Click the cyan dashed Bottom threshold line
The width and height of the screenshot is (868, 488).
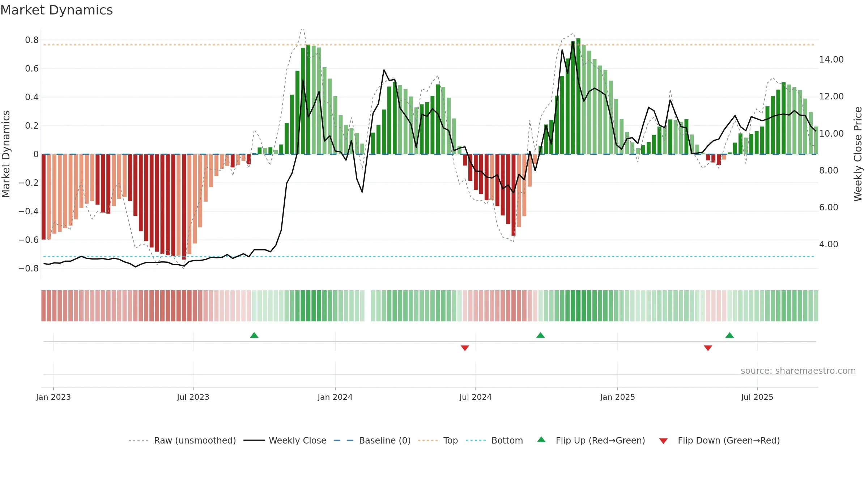[x=429, y=256]
